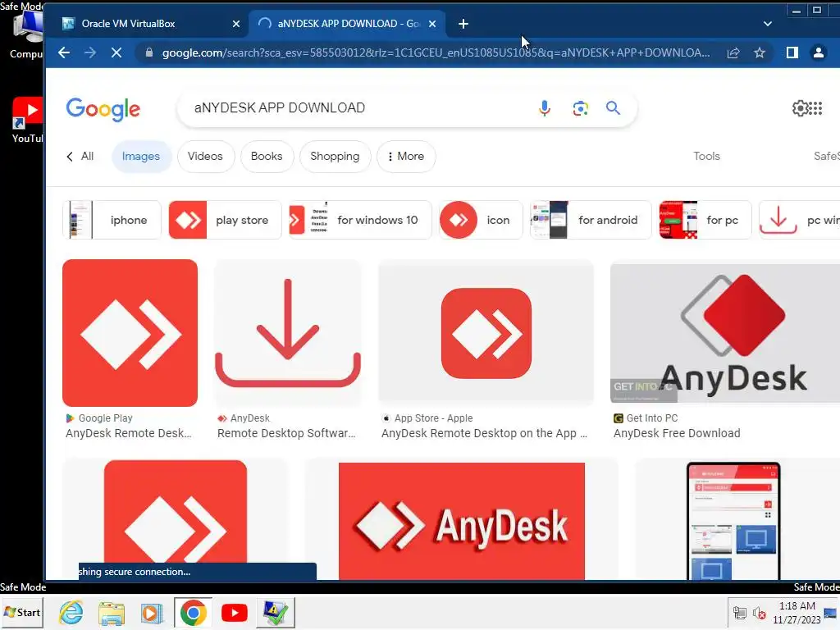
Task: Select the Images filter
Action: click(x=141, y=157)
